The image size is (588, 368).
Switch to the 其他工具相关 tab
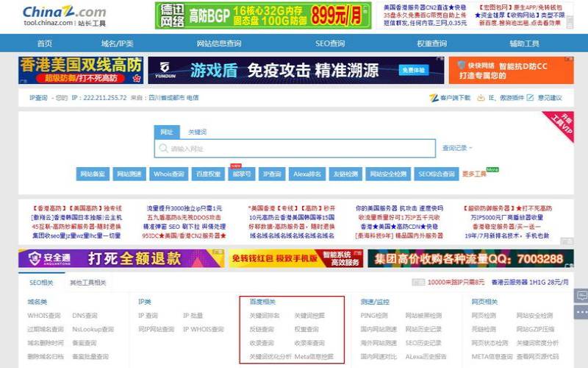(x=87, y=283)
